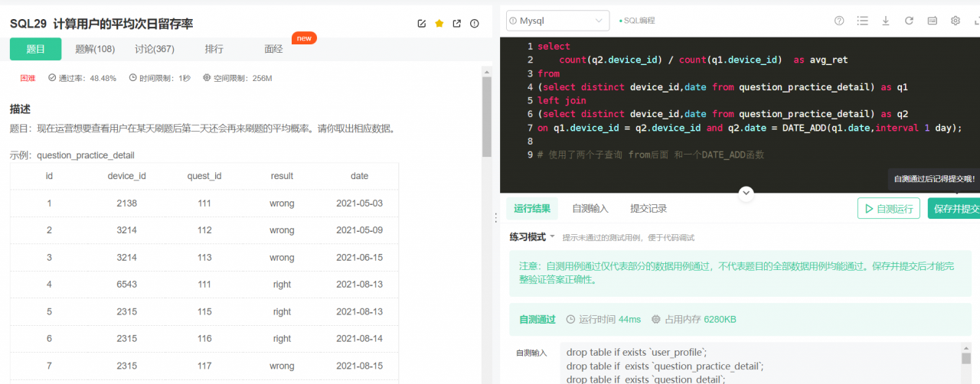The image size is (980, 384).
Task: Select the 运行结果 tab
Action: tap(532, 208)
